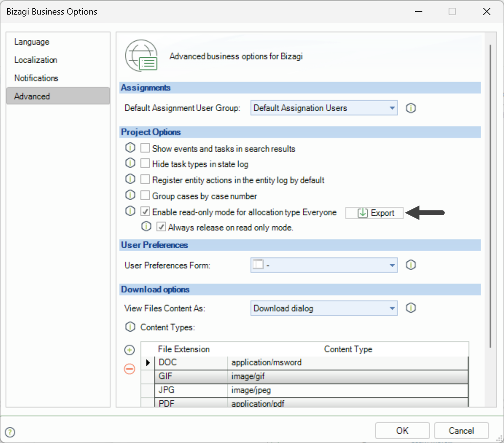Select the GIF file extension cell

click(x=191, y=376)
